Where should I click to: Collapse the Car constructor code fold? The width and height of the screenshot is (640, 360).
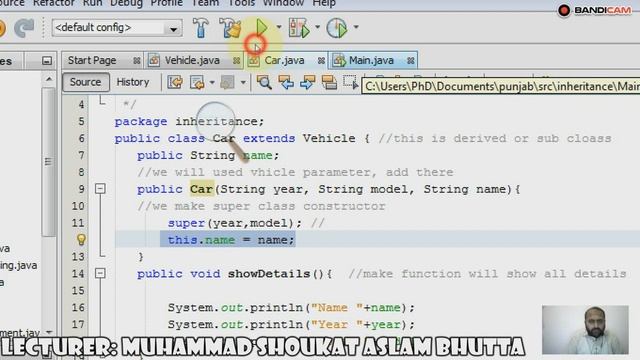coord(100,189)
